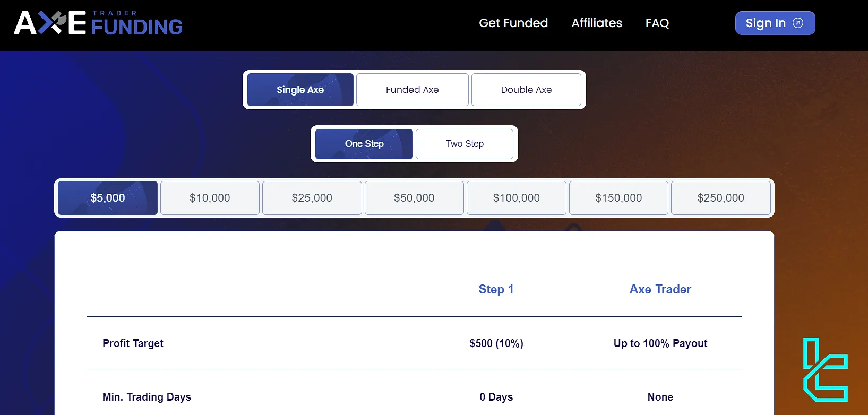Pick the $50,000 account size
Viewport: 868px width, 415px height.
[414, 198]
